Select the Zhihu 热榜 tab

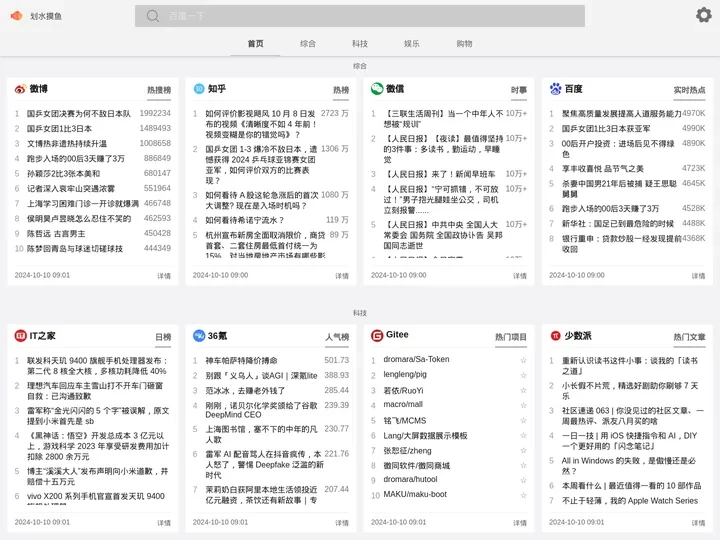(x=341, y=90)
